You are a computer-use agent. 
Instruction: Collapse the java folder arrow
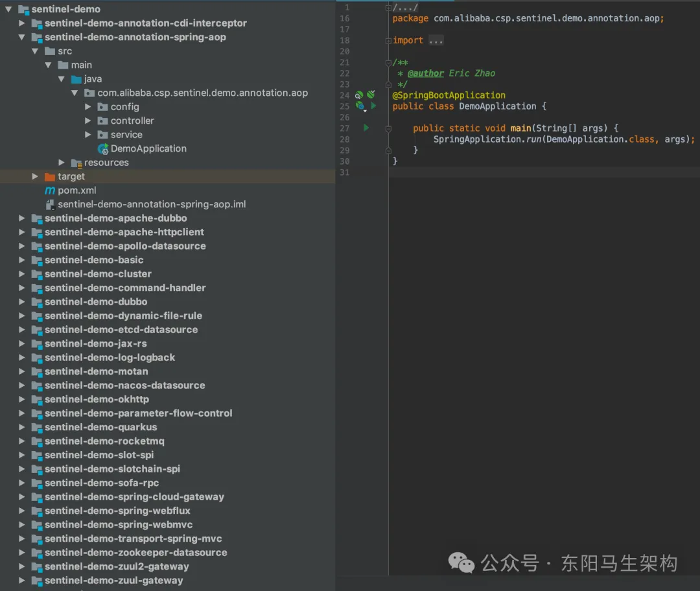(61, 79)
